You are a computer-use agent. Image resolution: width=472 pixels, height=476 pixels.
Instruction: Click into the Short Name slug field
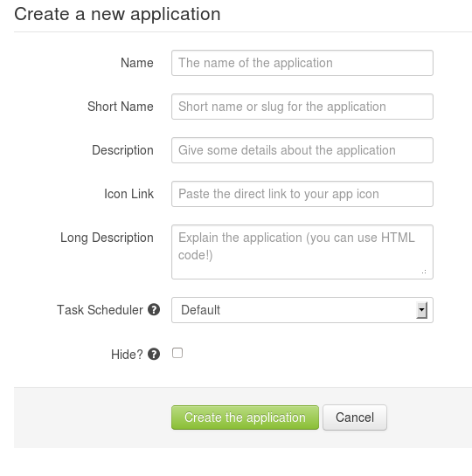(302, 107)
